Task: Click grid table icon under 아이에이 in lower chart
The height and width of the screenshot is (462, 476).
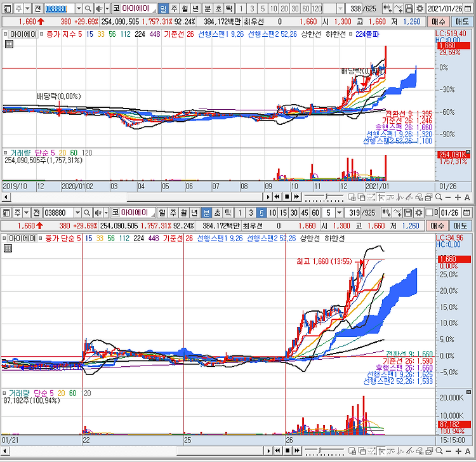Action: coord(8,249)
